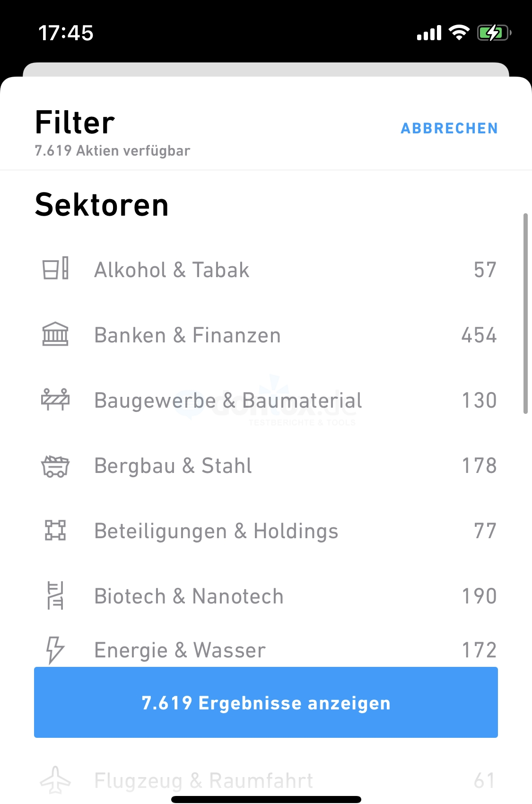Select the Alkohol & Tabak sector filter
532x804 pixels.
pos(266,270)
